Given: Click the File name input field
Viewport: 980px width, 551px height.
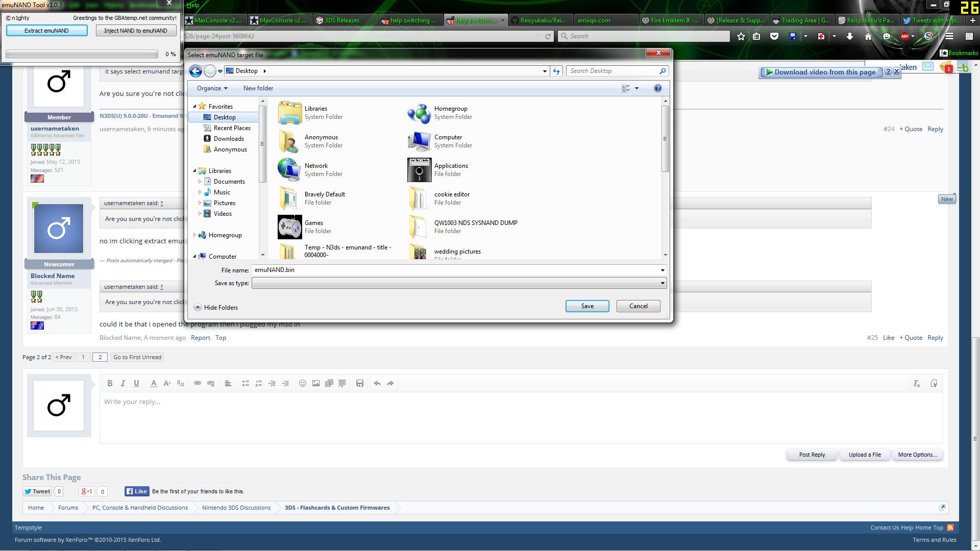Looking at the screenshot, I should click(455, 270).
